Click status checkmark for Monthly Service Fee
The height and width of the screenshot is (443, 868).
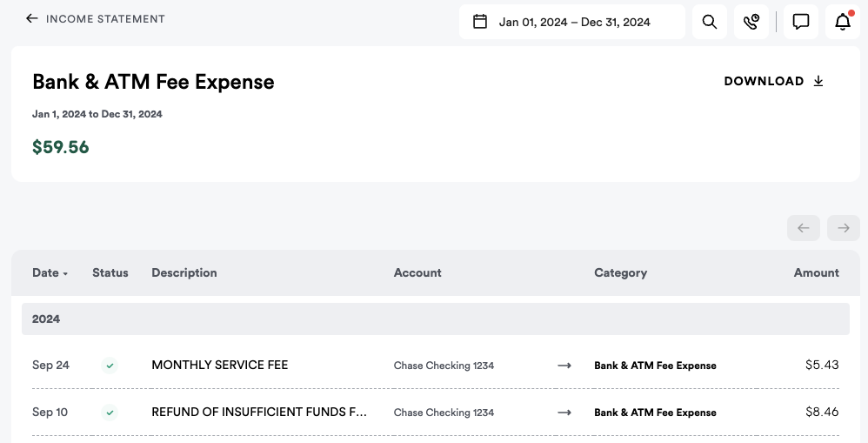click(110, 366)
